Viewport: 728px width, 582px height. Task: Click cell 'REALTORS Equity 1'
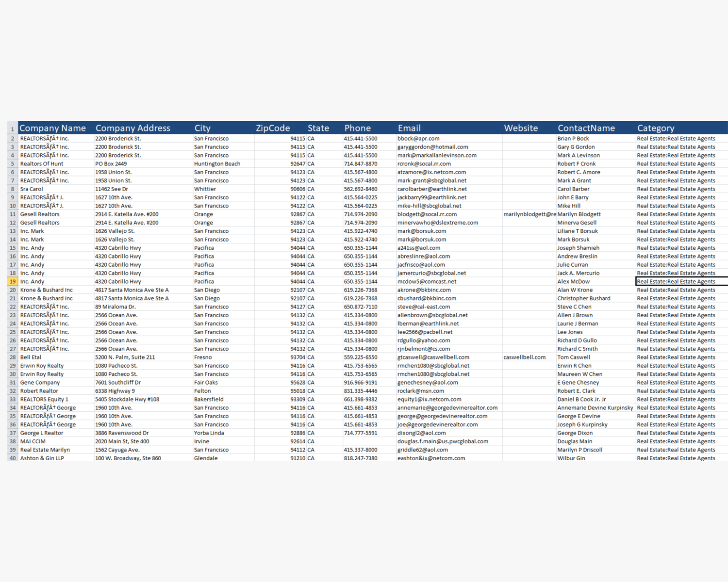pos(56,399)
